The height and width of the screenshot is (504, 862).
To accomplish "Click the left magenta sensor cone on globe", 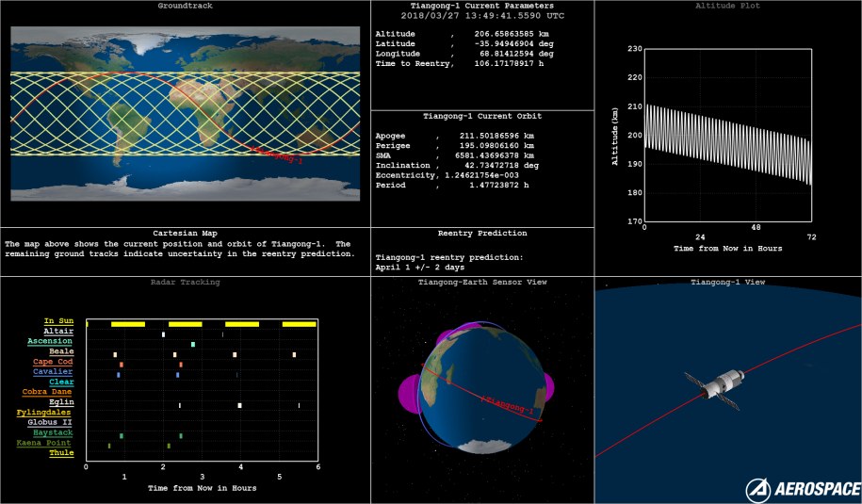I will pos(410,392).
